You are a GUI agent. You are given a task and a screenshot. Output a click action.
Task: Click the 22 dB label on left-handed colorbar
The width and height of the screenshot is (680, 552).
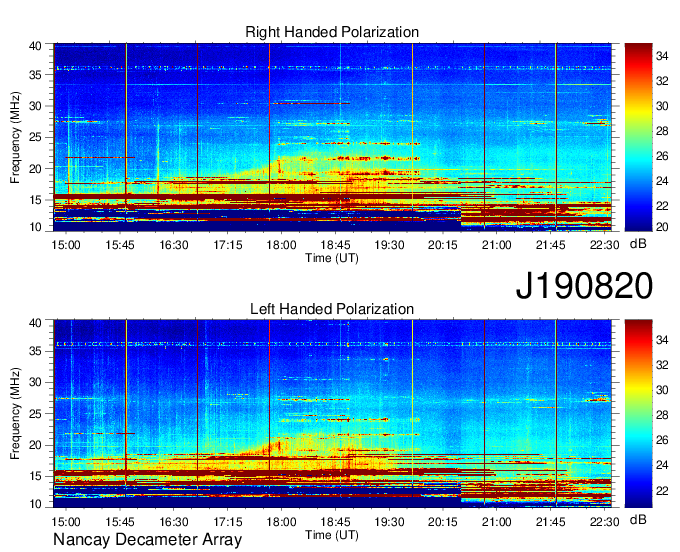tap(662, 490)
